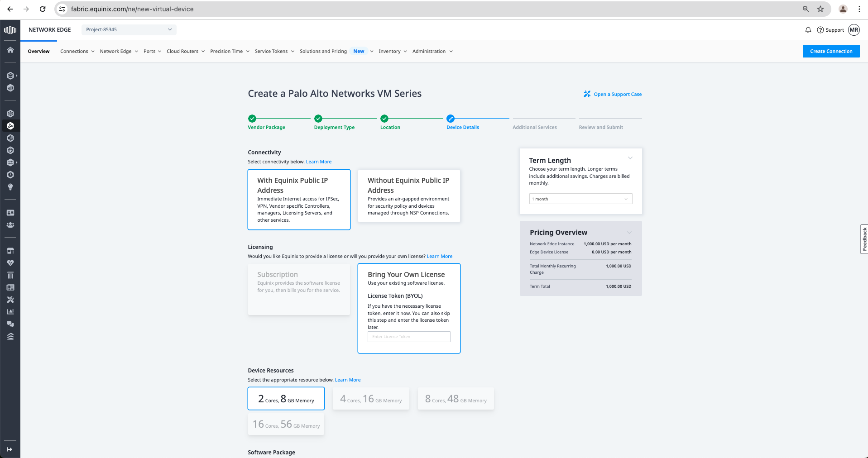Viewport: 868px width, 458px height.
Task: Return to the Deployment Type step
Action: click(334, 127)
